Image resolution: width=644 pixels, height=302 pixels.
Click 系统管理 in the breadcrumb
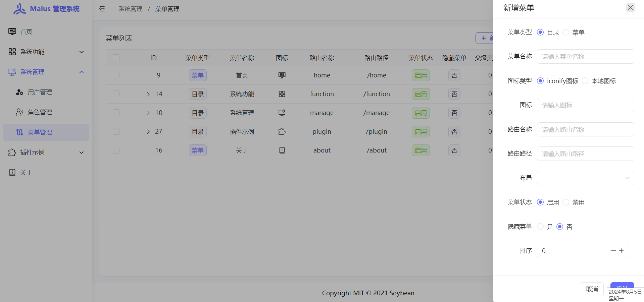tap(131, 9)
